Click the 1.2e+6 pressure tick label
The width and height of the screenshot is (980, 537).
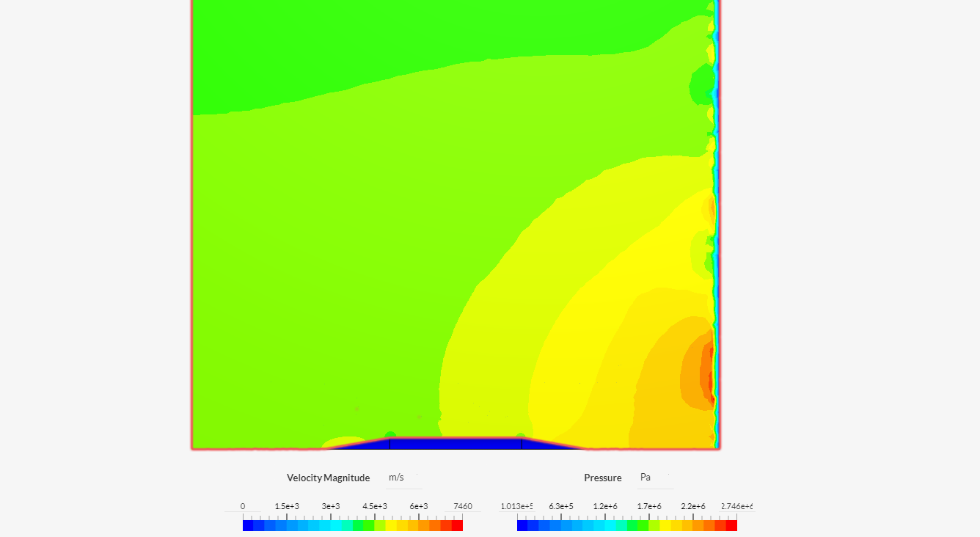click(x=605, y=506)
